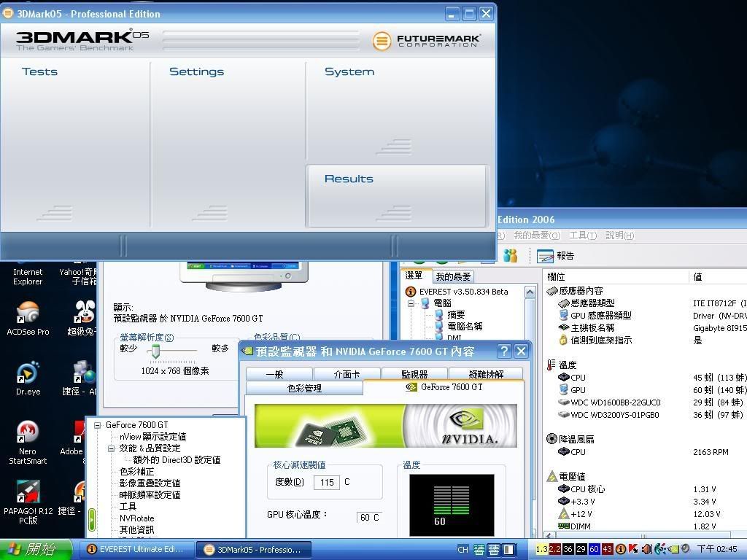Click the 度數 threshold input field
The height and width of the screenshot is (560, 747).
point(326,483)
